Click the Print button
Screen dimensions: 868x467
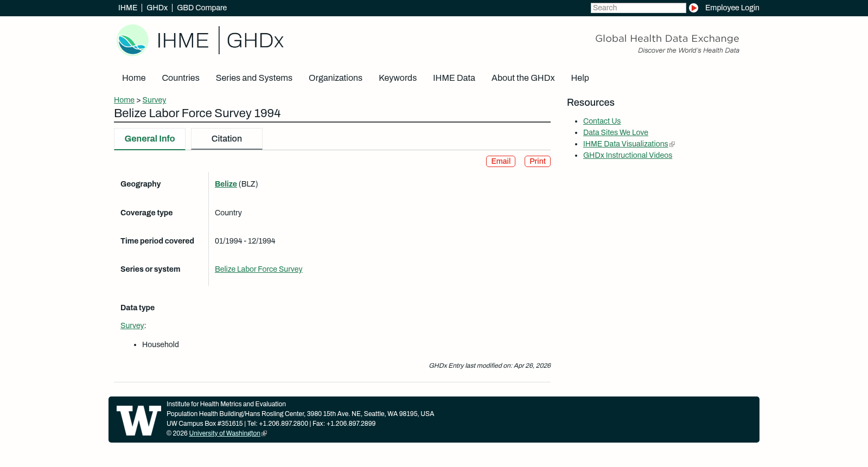[538, 162]
